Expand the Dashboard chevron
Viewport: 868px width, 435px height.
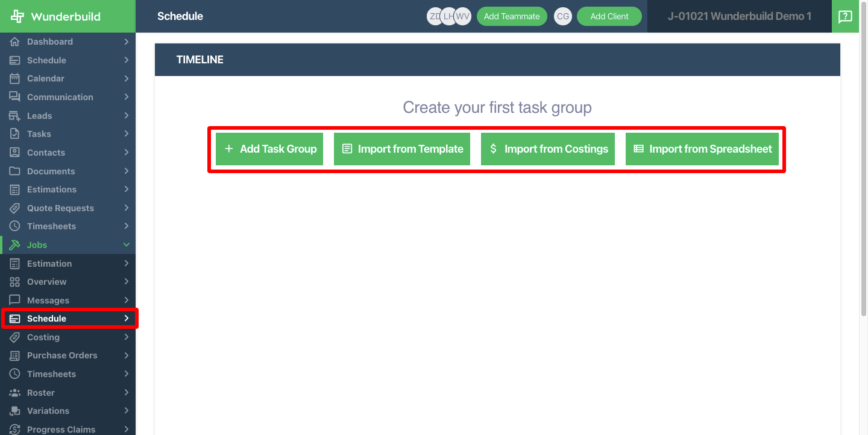[127, 42]
